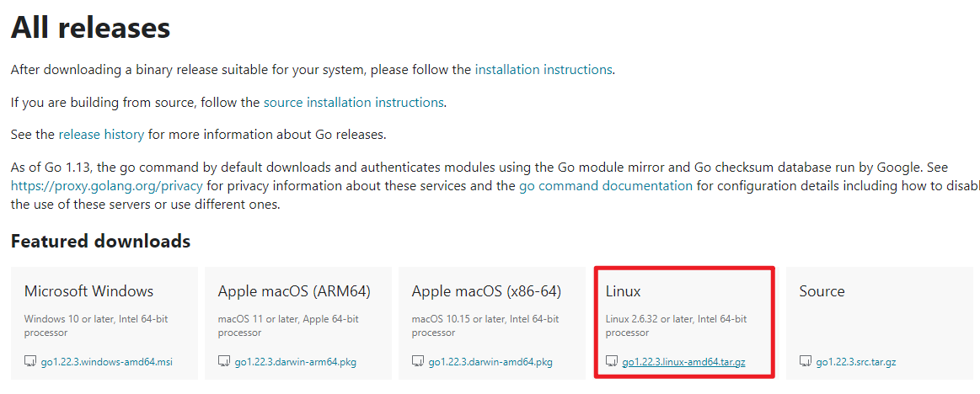Select the Microsoft Windows card title
Image resolution: width=980 pixels, height=394 pixels.
pyautogui.click(x=88, y=291)
